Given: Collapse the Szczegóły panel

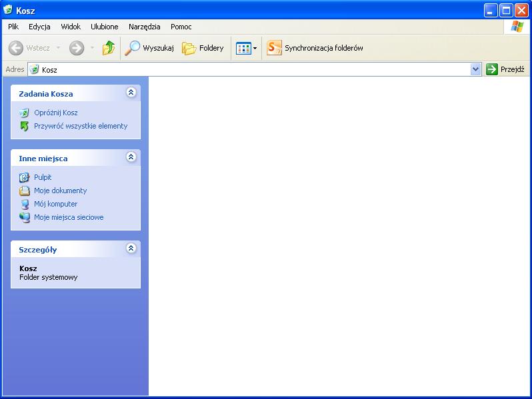Looking at the screenshot, I should (x=131, y=249).
